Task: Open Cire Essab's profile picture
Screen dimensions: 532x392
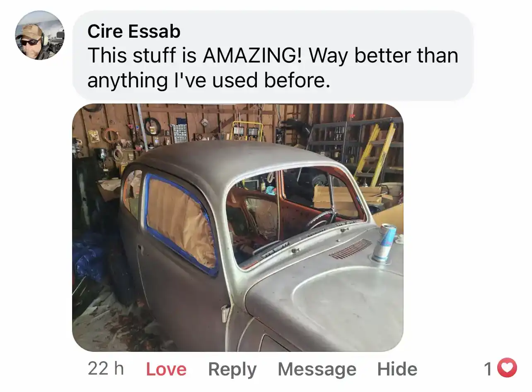Action: (40, 36)
